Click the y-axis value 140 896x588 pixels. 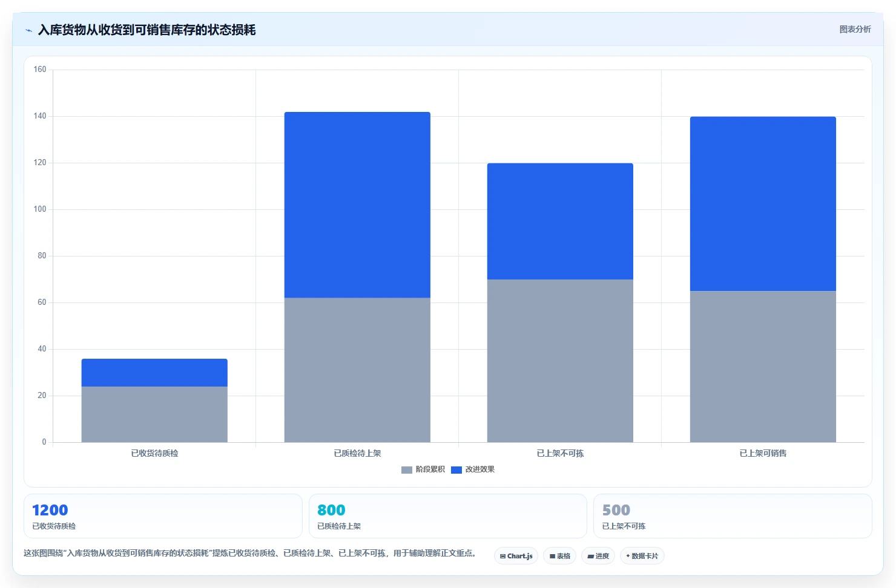click(x=40, y=116)
